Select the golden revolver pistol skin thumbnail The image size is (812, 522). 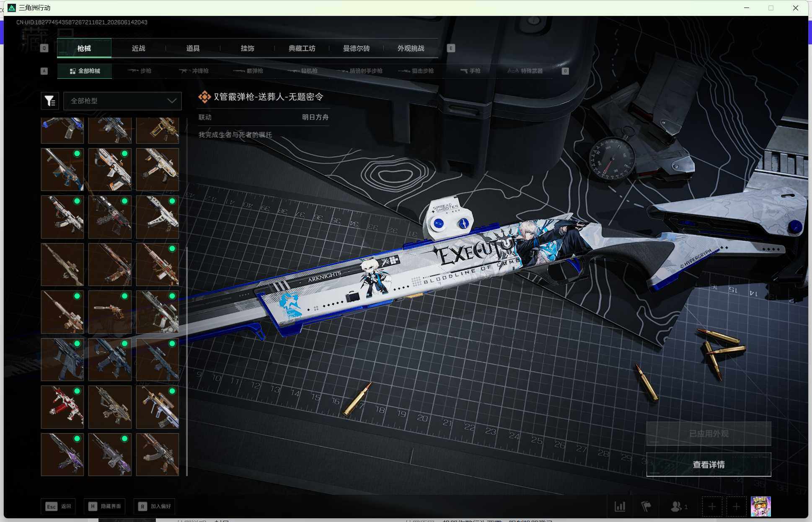click(110, 312)
